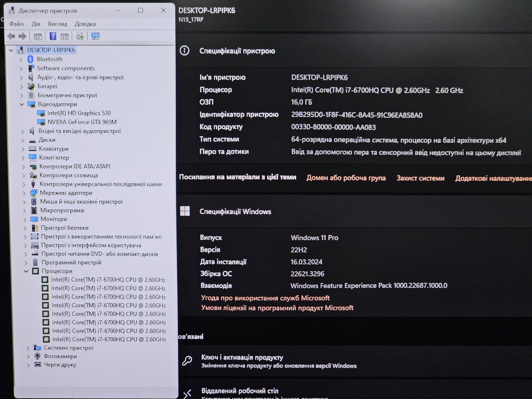Expand the Комп'ютер category

coord(23,158)
